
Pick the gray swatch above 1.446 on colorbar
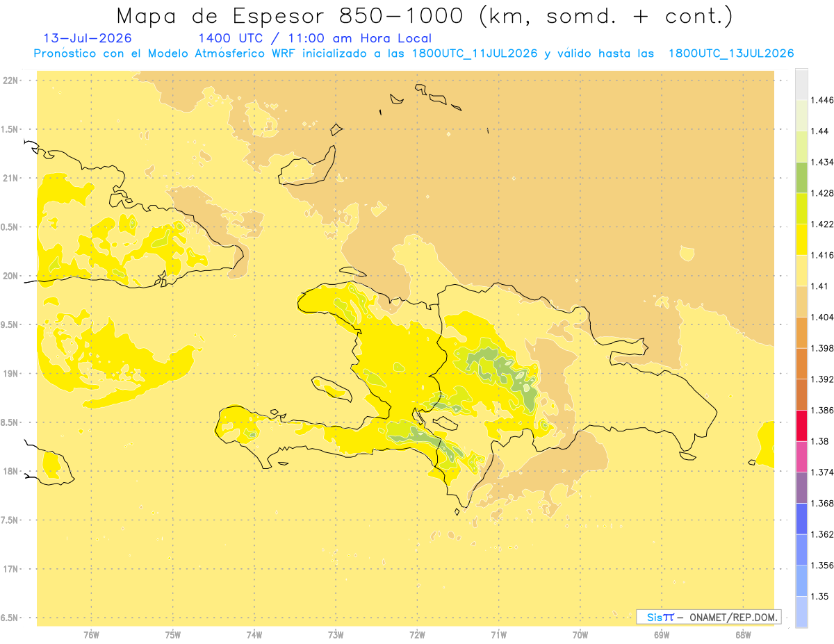point(801,84)
